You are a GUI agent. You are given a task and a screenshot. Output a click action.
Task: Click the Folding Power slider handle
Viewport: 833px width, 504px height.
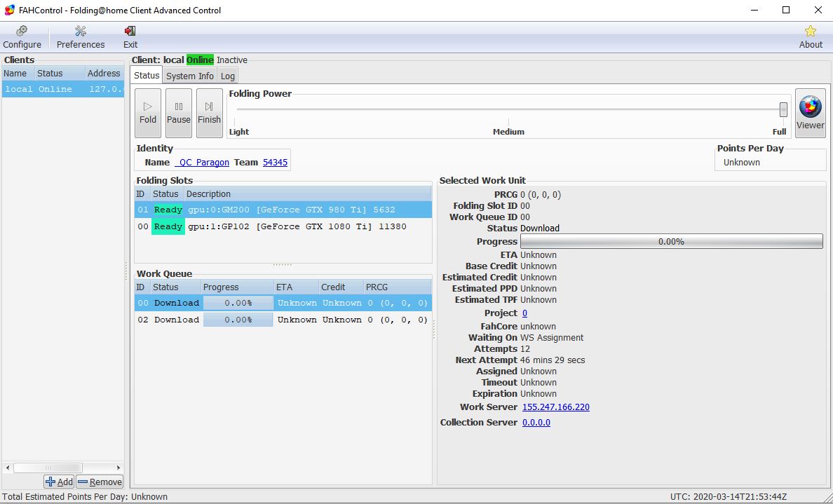[x=783, y=109]
